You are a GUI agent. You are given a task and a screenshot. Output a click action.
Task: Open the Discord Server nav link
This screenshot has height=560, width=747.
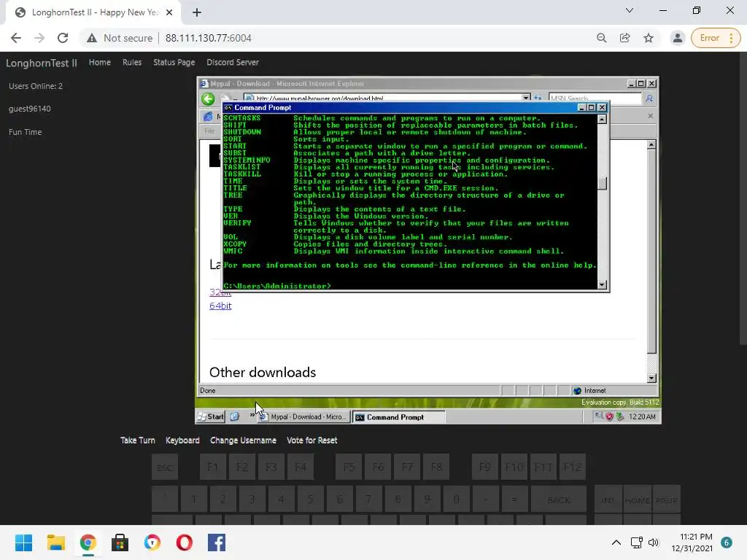233,63
